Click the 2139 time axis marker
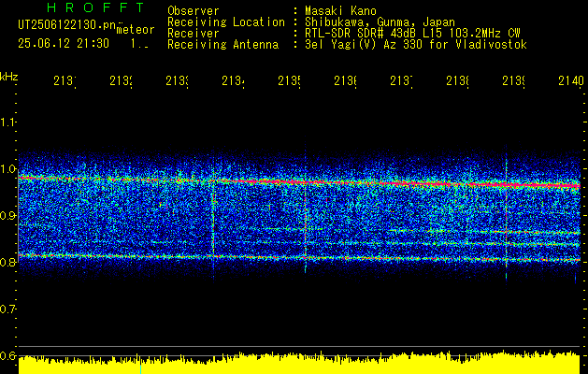 coord(513,80)
